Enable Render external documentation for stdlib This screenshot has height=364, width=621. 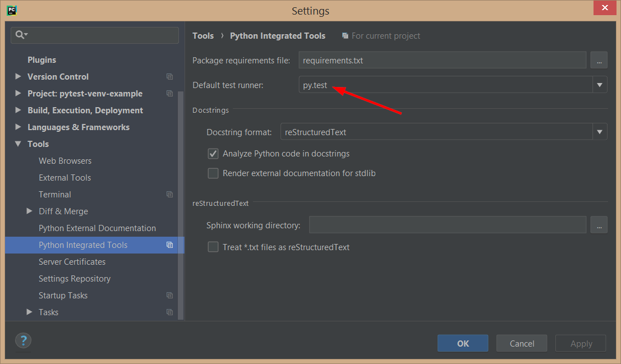[213, 173]
